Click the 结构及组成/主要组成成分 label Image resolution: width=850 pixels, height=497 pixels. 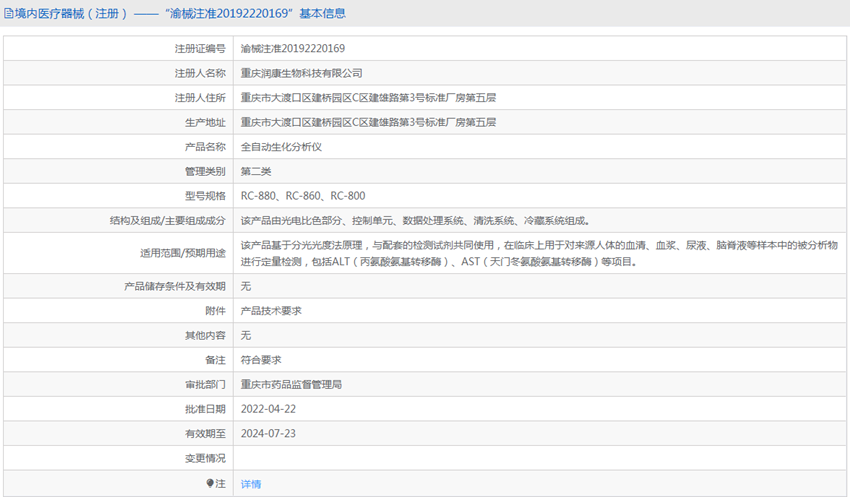(168, 221)
